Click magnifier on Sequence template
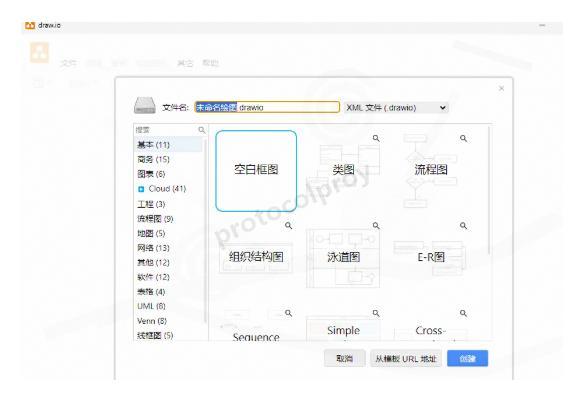The width and height of the screenshot is (584, 403). click(x=288, y=313)
